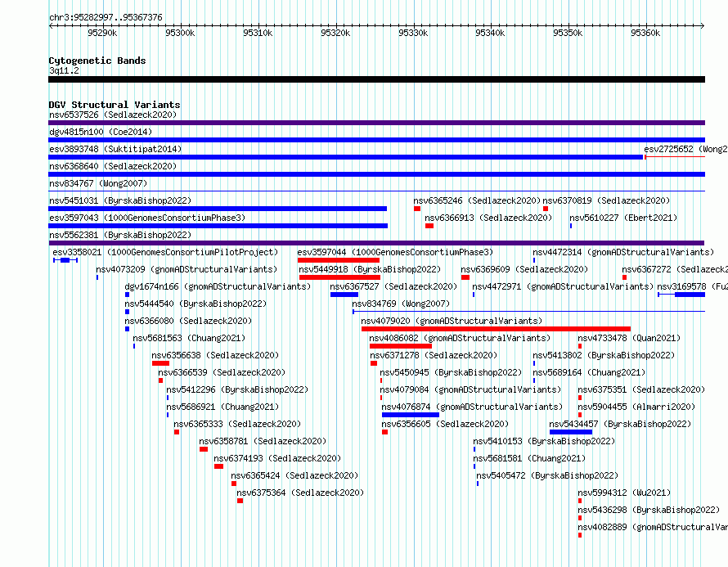Select the blue bar under nsv5434457
Screen dimensions: 728x567
[x=571, y=432]
